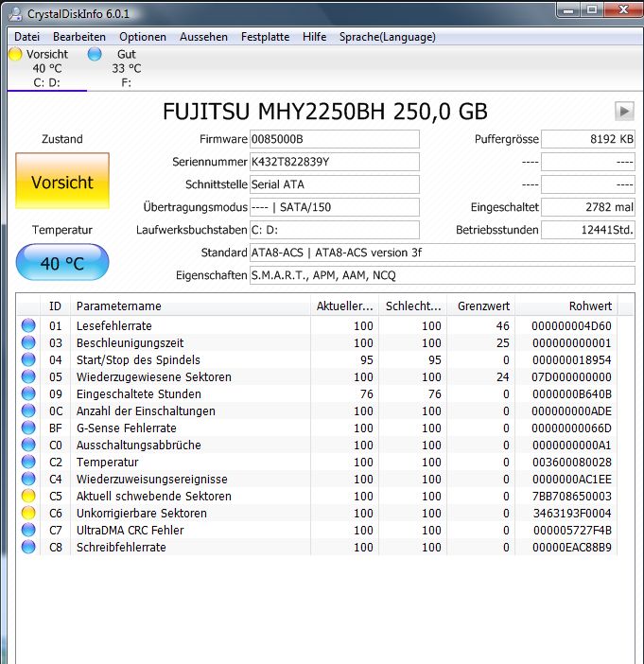Click the Puffergrösse field 8192 KB

(588, 139)
